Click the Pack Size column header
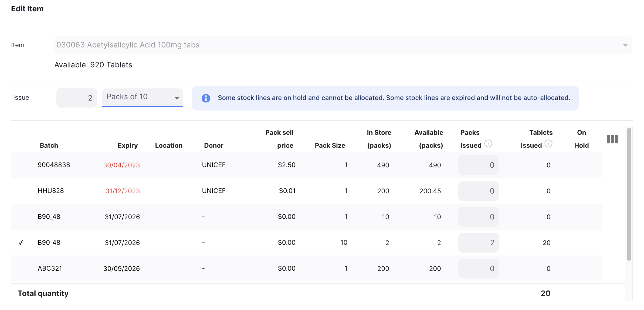The height and width of the screenshot is (310, 644). (x=330, y=146)
